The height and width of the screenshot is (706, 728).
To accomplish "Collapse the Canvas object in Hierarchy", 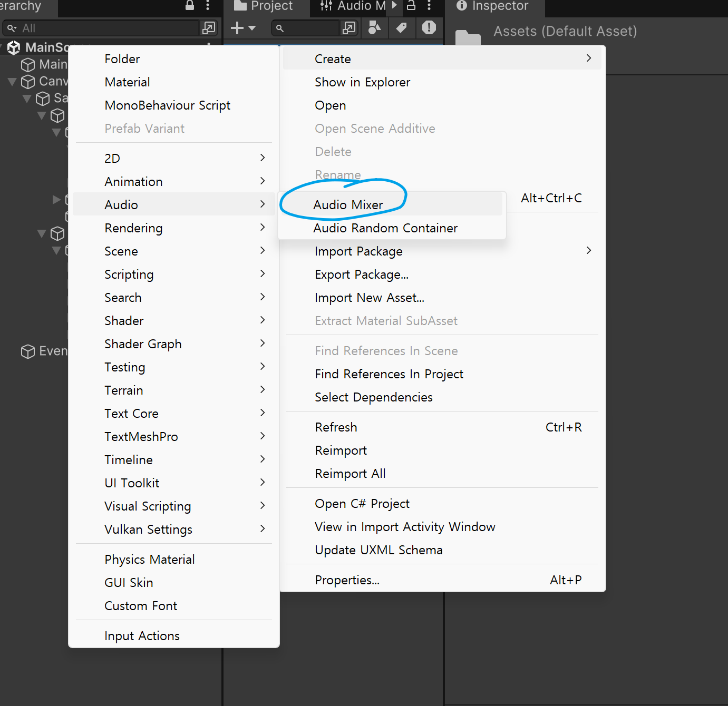I will tap(13, 82).
